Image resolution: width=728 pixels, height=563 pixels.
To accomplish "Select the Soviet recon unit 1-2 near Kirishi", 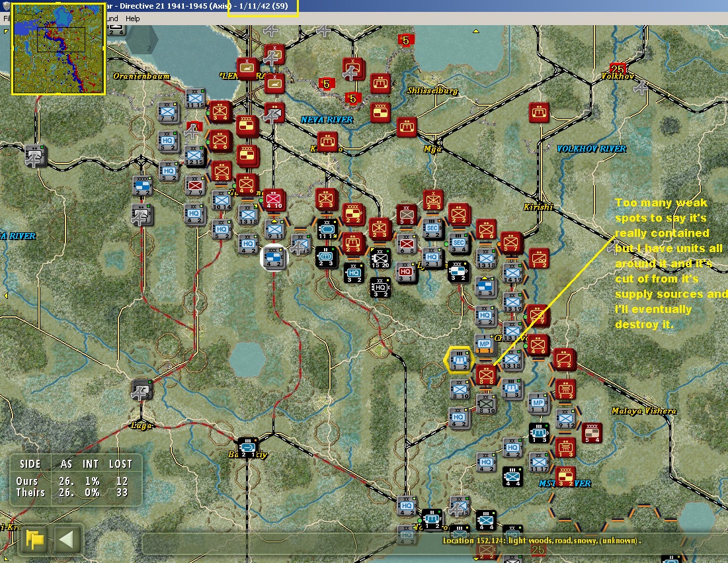I will 539,259.
